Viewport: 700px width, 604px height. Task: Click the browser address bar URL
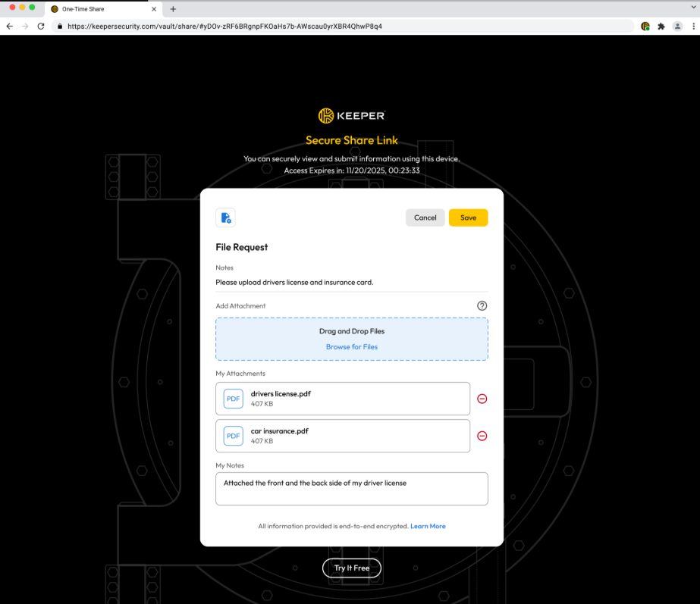tap(224, 27)
